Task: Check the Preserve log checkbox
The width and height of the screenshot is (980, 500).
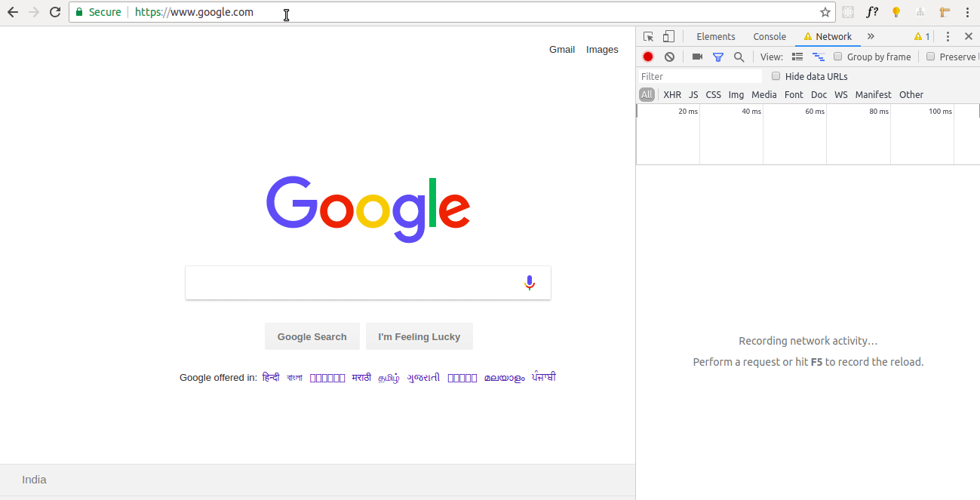Action: pos(930,57)
